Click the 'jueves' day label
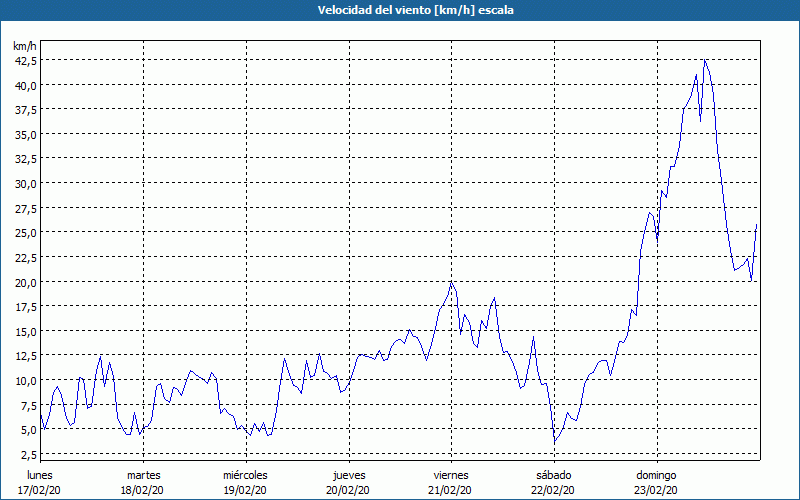This screenshot has width=800, height=500. tap(349, 476)
